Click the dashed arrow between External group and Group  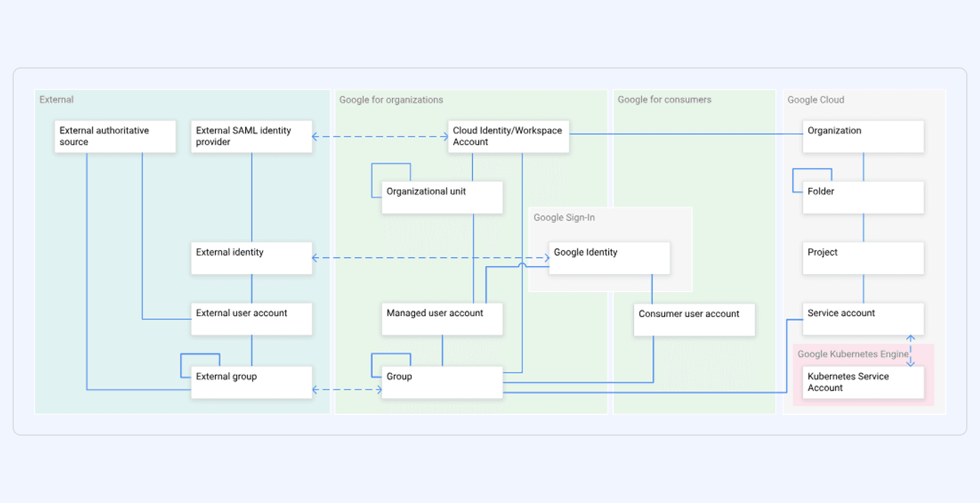click(x=346, y=389)
